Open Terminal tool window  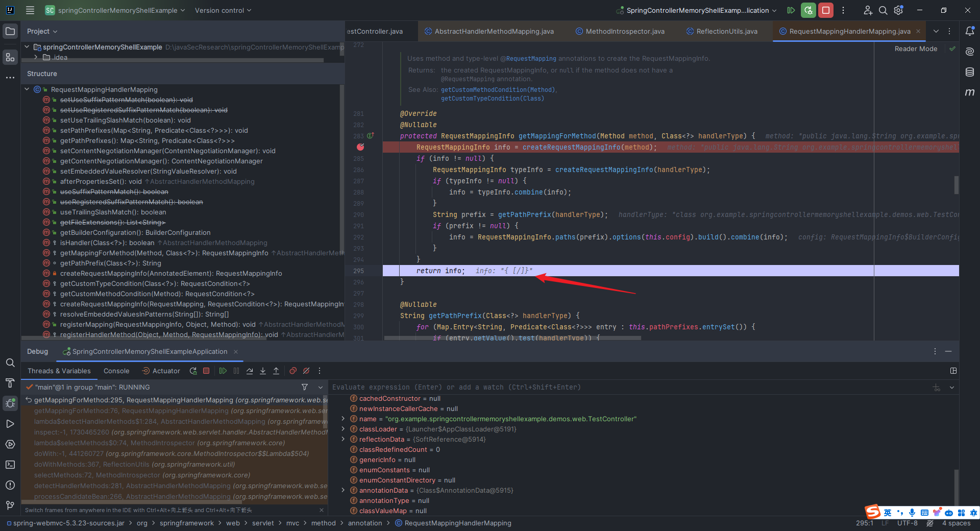[x=10, y=465]
